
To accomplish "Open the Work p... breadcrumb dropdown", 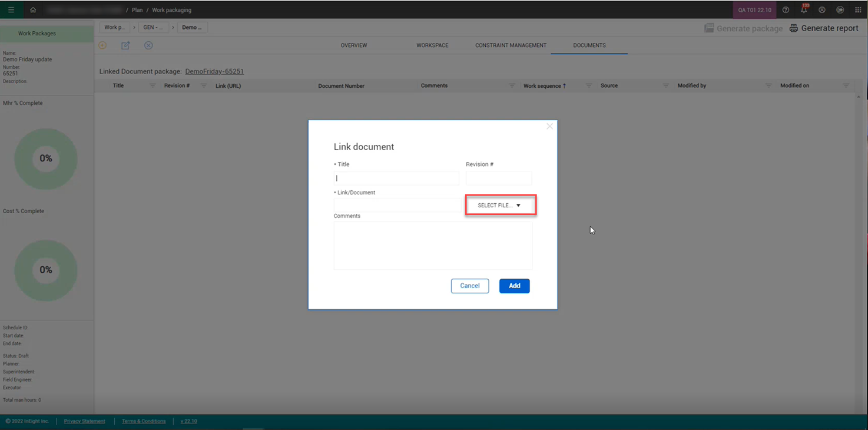I will click(114, 27).
